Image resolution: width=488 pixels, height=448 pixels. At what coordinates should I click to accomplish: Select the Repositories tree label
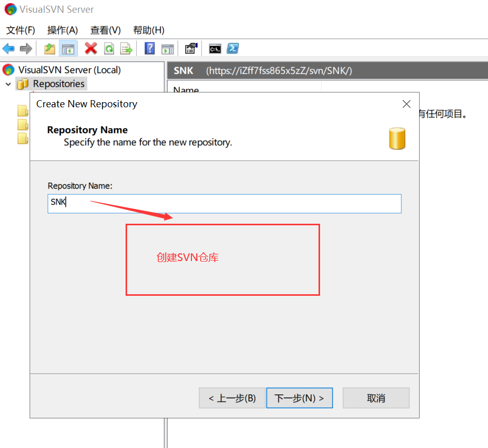click(x=59, y=84)
